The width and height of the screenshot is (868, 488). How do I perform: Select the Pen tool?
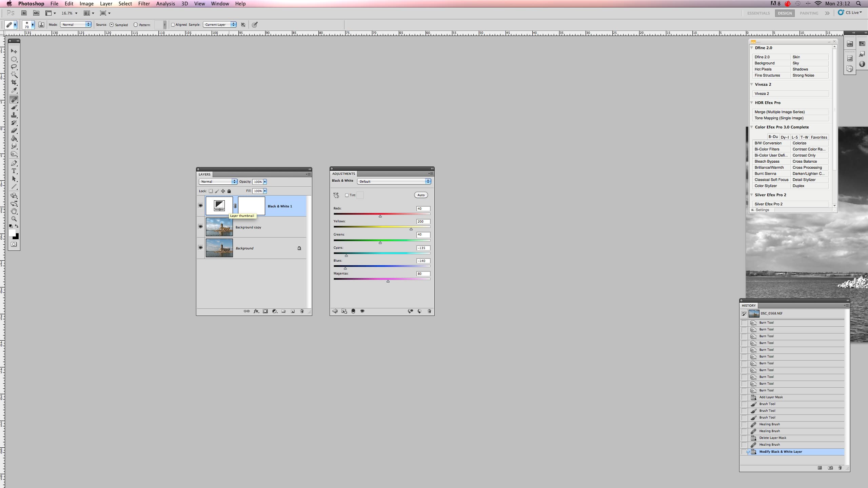click(14, 163)
